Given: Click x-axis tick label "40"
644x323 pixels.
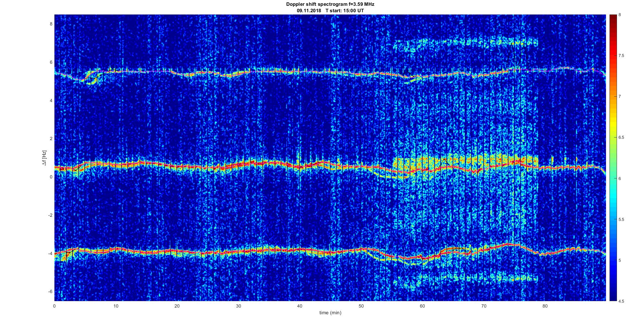Looking at the screenshot, I should [300, 306].
